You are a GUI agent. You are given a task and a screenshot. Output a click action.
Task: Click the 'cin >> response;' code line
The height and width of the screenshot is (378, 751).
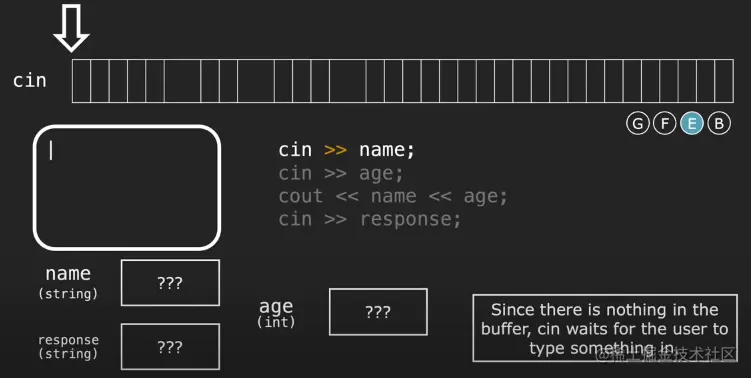coord(369,219)
